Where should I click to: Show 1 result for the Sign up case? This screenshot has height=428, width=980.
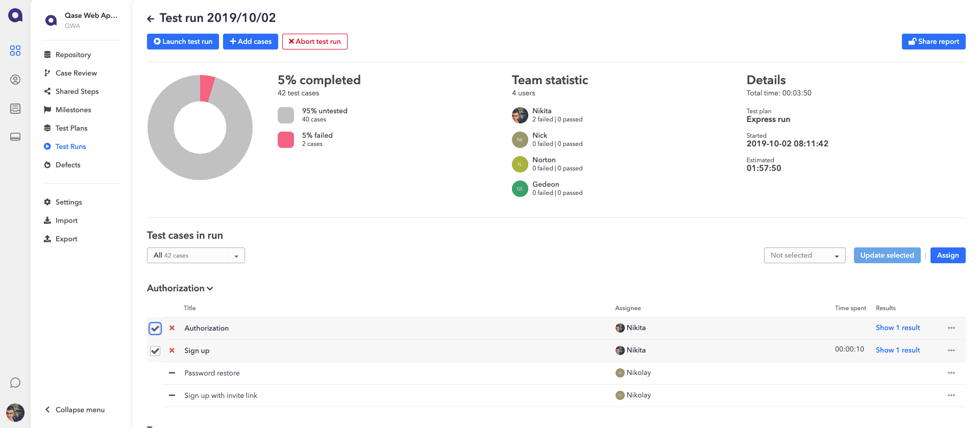coord(897,350)
